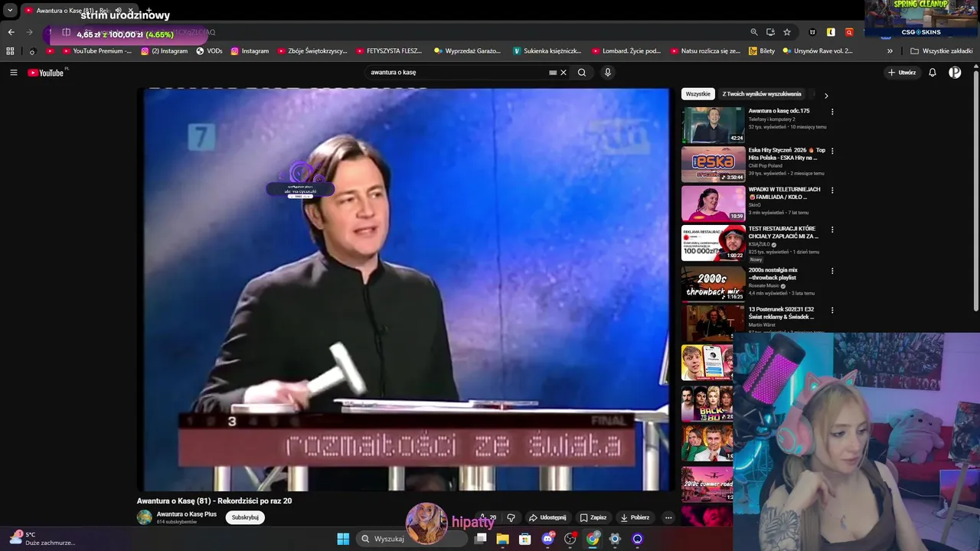The width and height of the screenshot is (980, 551).
Task: Open the Utwórz create button
Action: coord(901,73)
